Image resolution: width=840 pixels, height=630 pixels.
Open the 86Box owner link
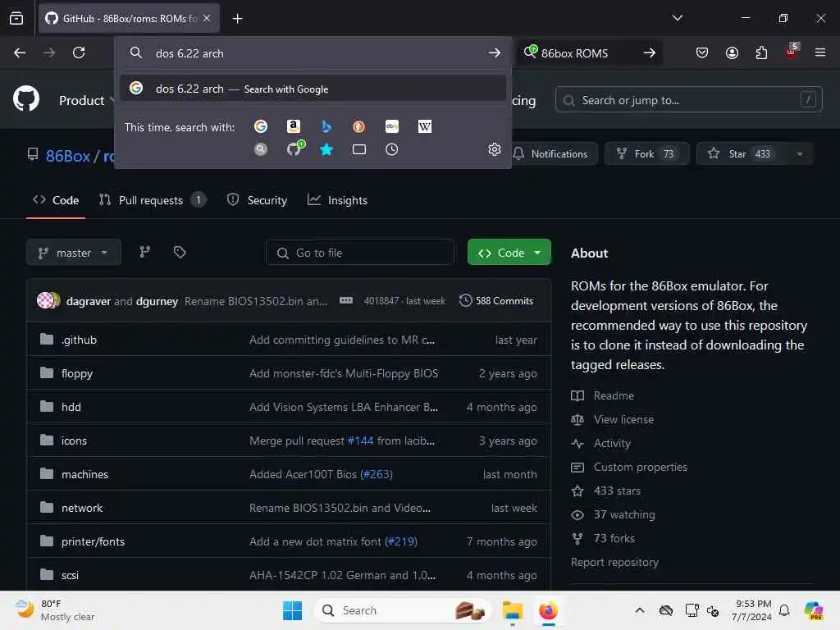click(x=68, y=156)
